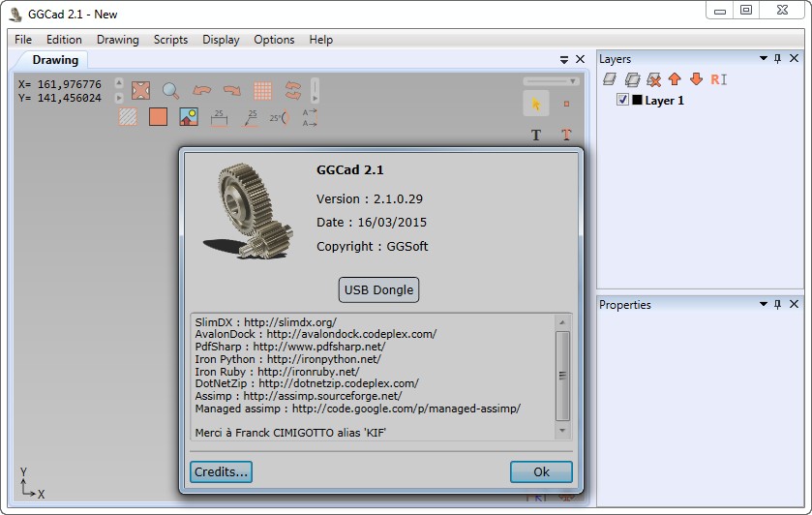Click the SlimDX http://slimdx.org/ line
The image size is (812, 515).
[265, 322]
